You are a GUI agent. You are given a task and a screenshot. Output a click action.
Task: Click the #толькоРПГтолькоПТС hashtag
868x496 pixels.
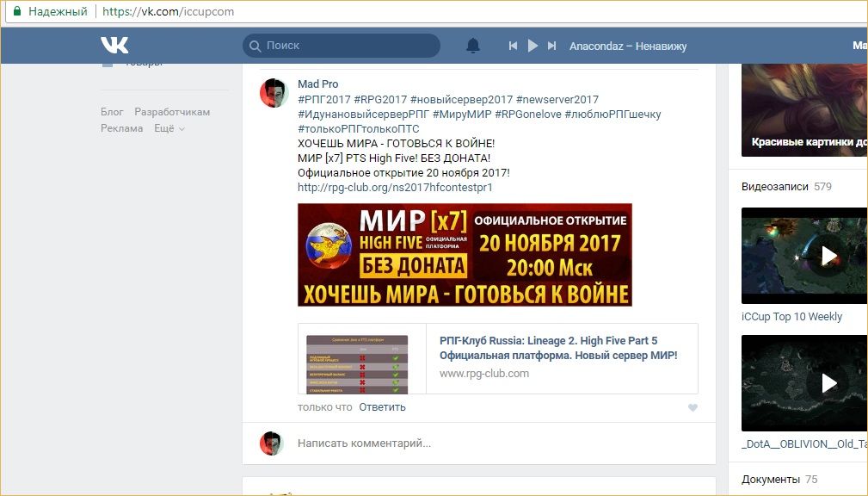[x=359, y=129]
